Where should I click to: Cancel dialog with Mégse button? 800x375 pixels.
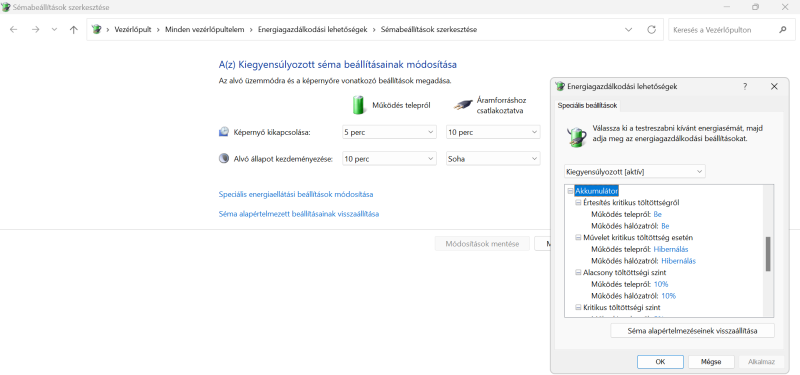[711, 362]
